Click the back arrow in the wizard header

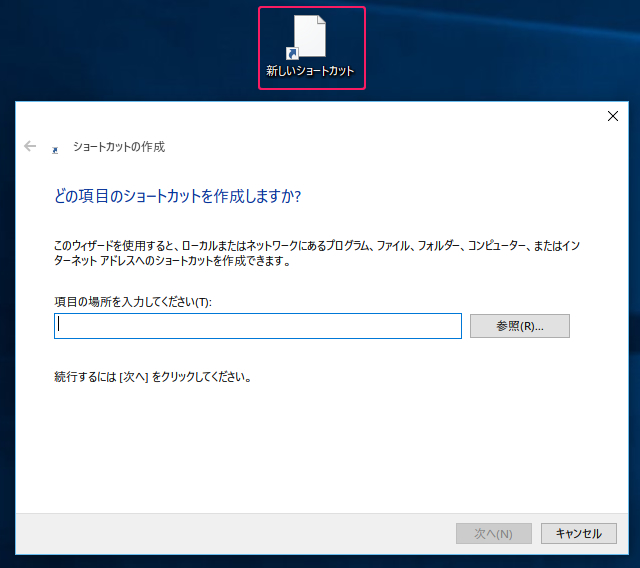pos(30,146)
